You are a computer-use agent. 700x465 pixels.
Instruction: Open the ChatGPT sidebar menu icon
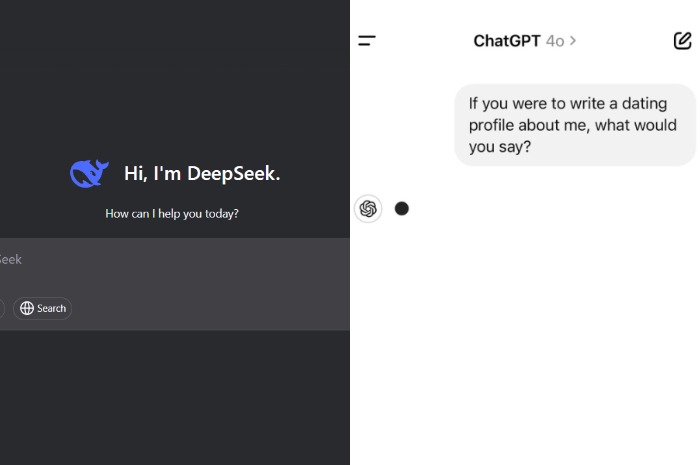tap(367, 41)
